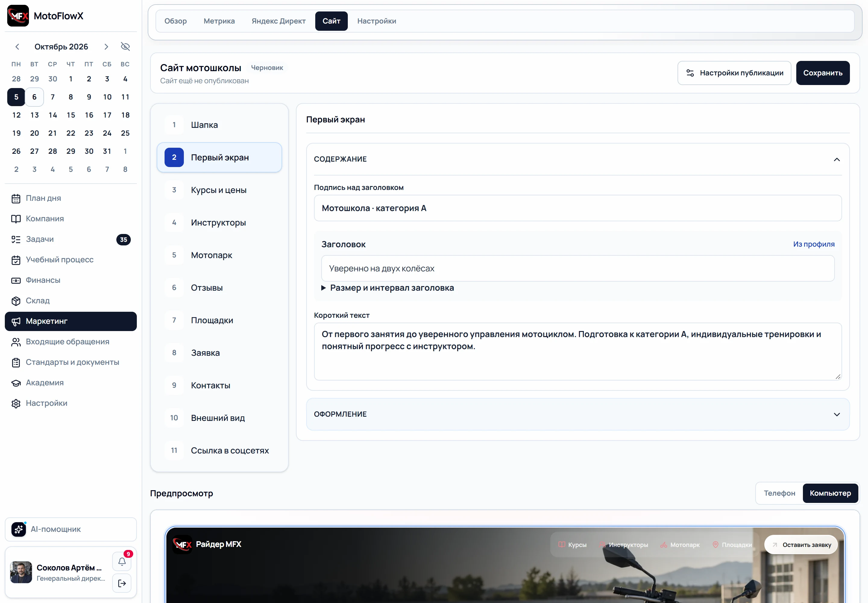
Task: Open sidebar Настройки gear icon
Action: [x=16, y=403]
